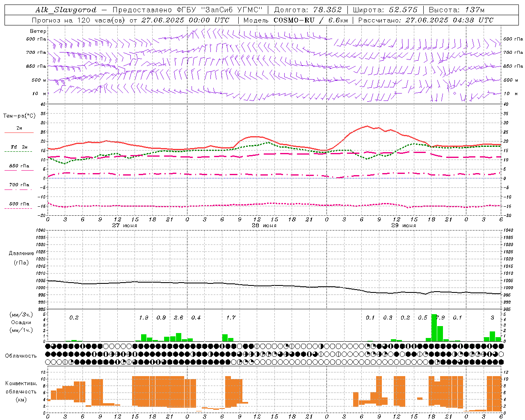This screenshot has height=420, width=525.
Task: Click the 28 июня date label
Action: pyautogui.click(x=264, y=225)
